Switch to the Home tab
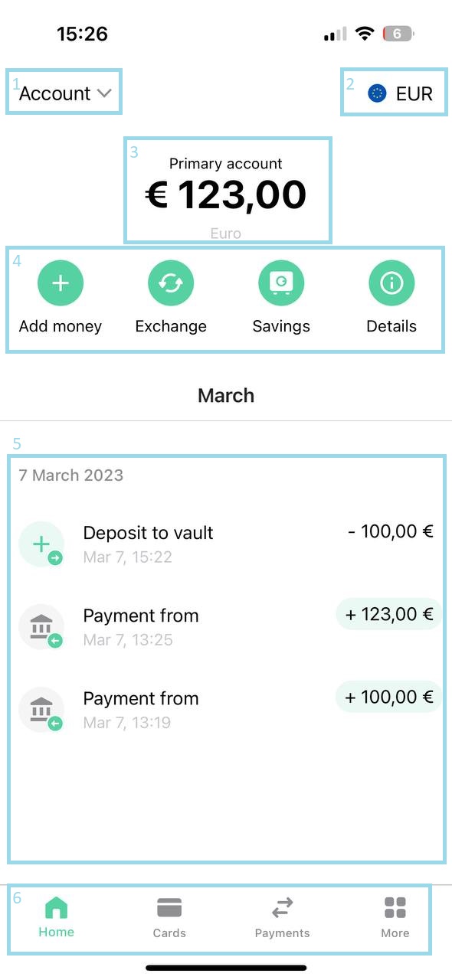Image resolution: width=452 pixels, height=980 pixels. [57, 918]
